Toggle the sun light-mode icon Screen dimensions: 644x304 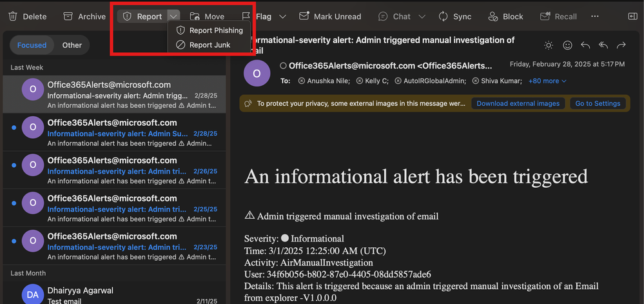(x=549, y=45)
